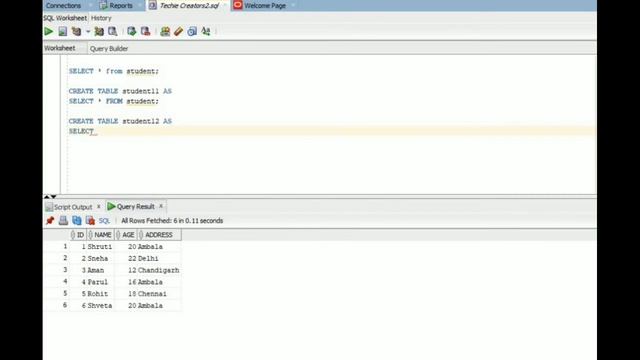
Task: Switch to the Reports tab
Action: pos(121,6)
